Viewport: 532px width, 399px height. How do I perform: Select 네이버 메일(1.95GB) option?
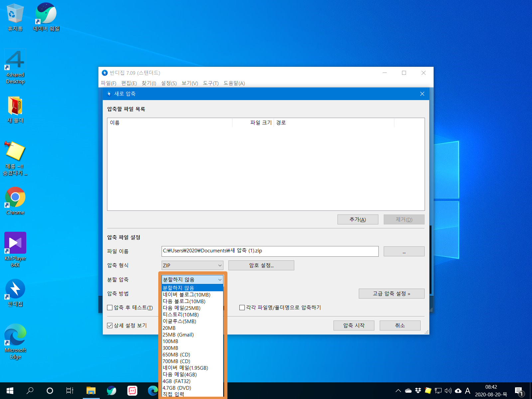[x=192, y=368]
